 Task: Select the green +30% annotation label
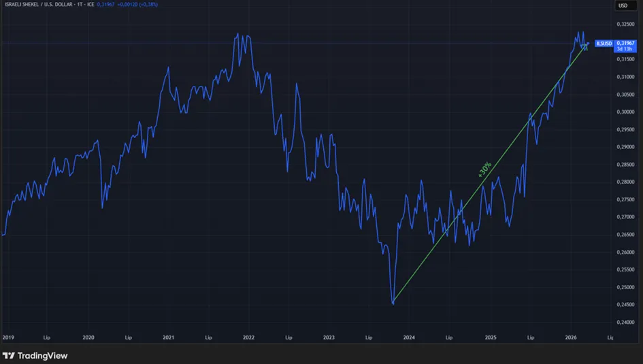coord(484,169)
